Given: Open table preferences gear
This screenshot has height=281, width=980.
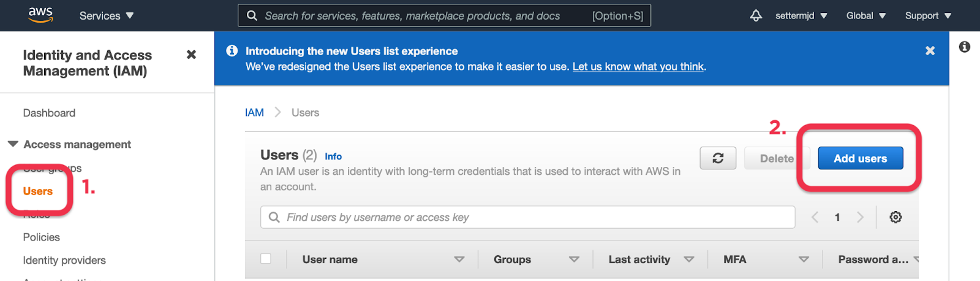Looking at the screenshot, I should click(x=895, y=217).
